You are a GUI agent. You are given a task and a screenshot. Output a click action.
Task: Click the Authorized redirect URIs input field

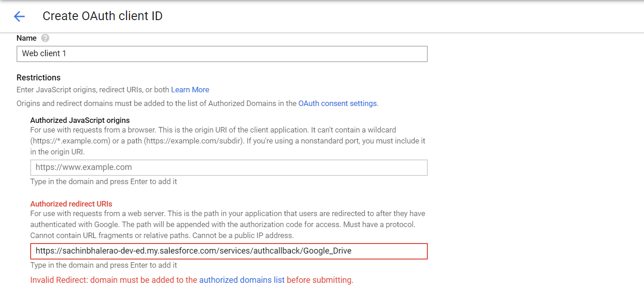click(229, 251)
